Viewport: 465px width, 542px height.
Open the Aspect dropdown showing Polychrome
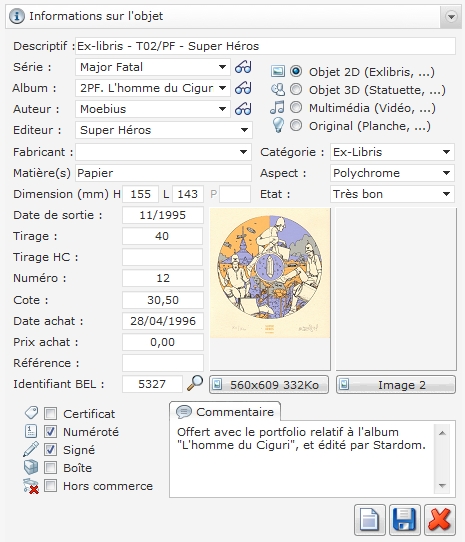coord(392,173)
